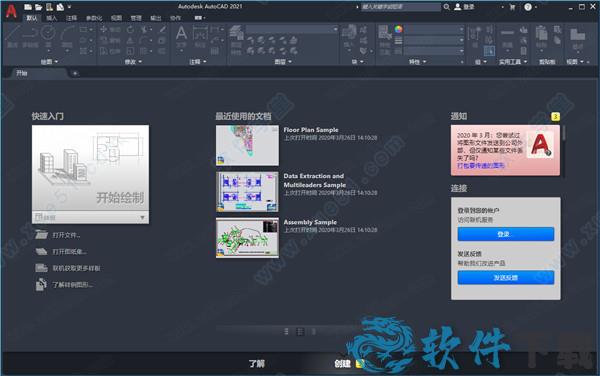Viewport: 600px width, 376px height.
Task: Select the 开始 file tab
Action: (x=38, y=73)
